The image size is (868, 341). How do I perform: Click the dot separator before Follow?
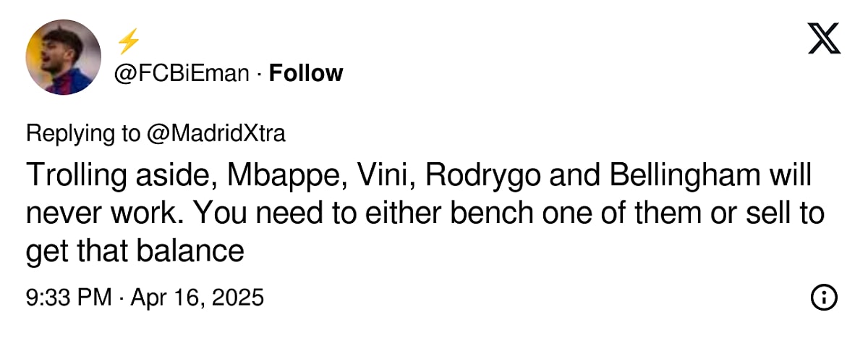[x=260, y=73]
